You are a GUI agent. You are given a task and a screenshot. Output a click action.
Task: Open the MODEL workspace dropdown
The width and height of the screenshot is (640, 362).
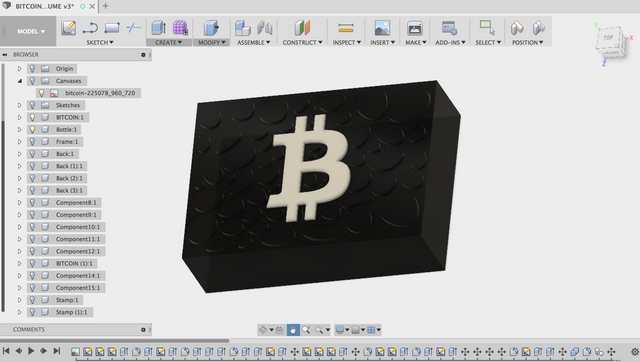[x=31, y=31]
